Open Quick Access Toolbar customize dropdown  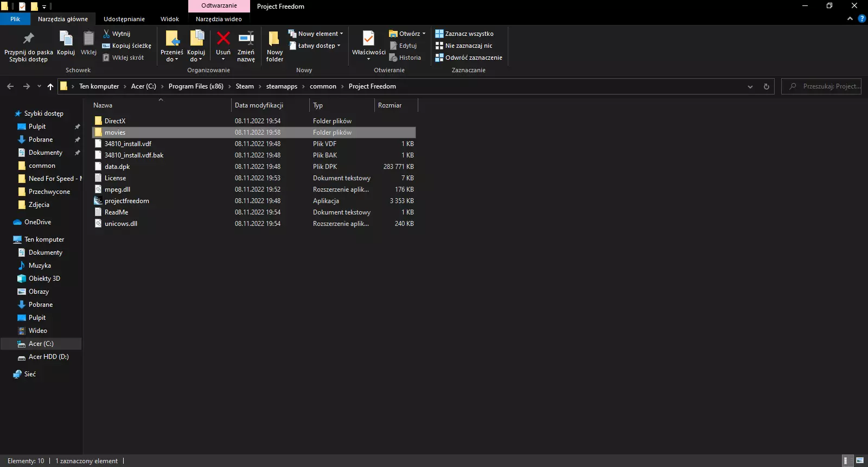pyautogui.click(x=44, y=7)
